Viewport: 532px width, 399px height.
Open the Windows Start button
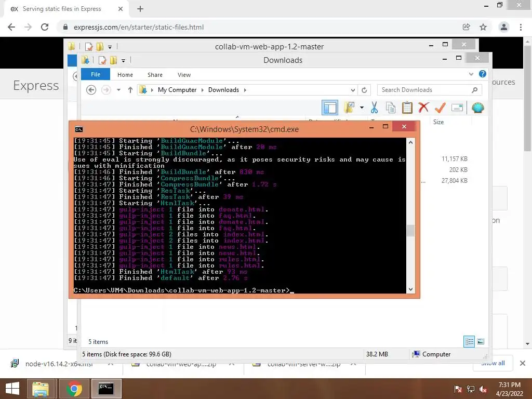pos(12,389)
